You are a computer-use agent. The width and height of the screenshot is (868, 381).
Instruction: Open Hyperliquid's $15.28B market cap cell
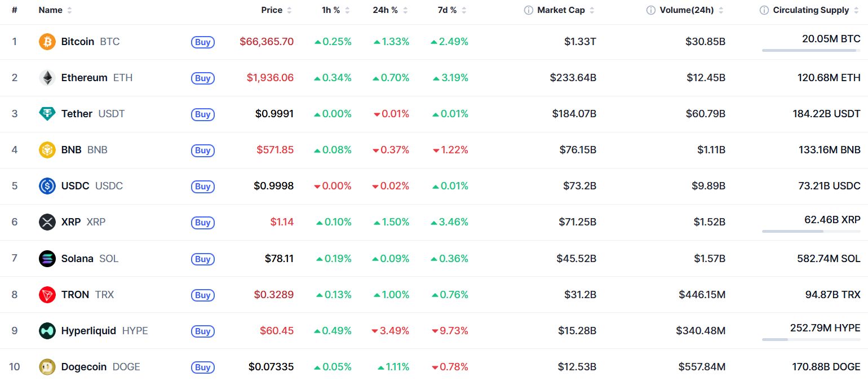point(577,330)
